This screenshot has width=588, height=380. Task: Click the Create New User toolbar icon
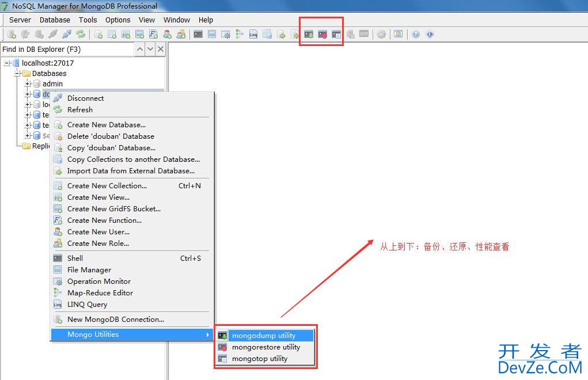click(x=167, y=35)
